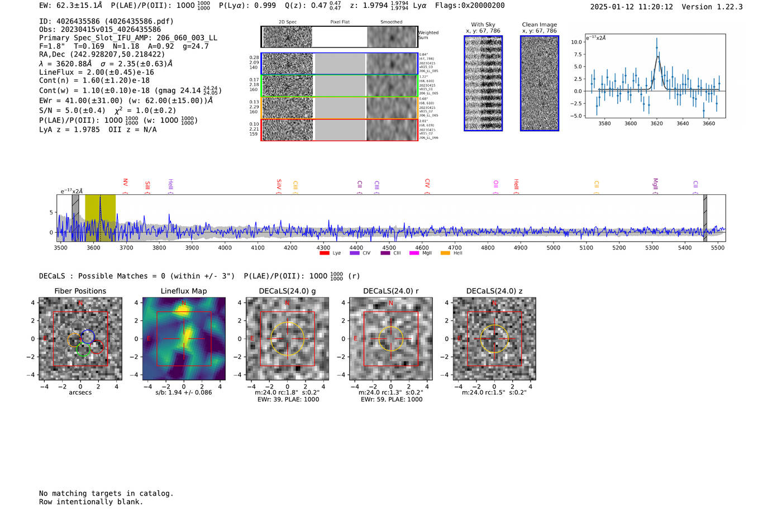782x532 pixels.
Task: Select the red HeII line marker
Action: pos(516,186)
